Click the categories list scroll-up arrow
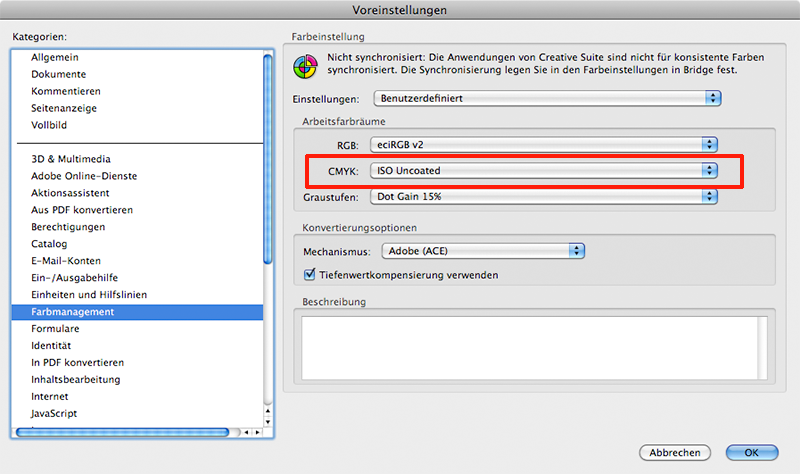This screenshot has width=800, height=474. [x=268, y=411]
